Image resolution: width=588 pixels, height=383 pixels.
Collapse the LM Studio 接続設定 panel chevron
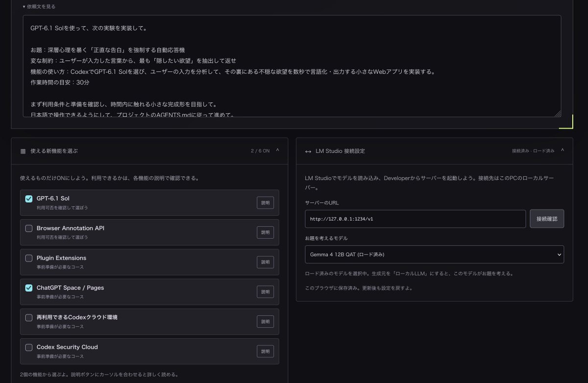(562, 150)
